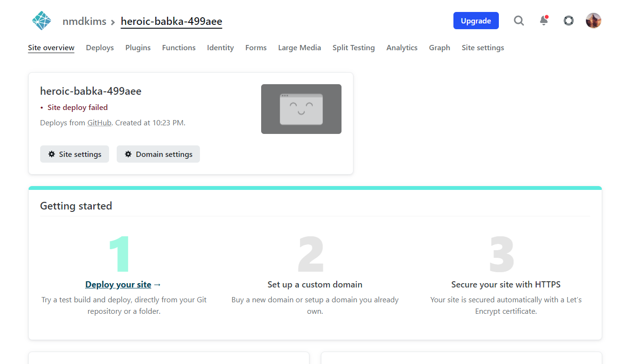The image size is (617, 364).
Task: Open the Graph tab
Action: click(440, 48)
